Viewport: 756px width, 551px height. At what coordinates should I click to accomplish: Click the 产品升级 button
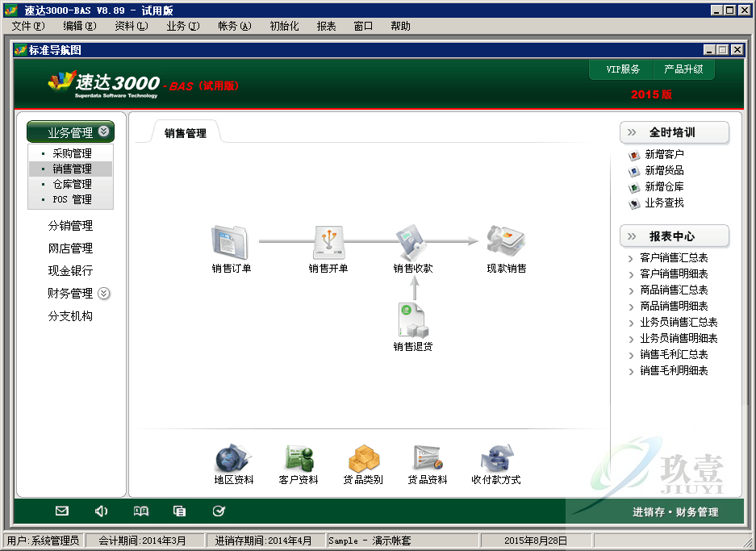[683, 69]
